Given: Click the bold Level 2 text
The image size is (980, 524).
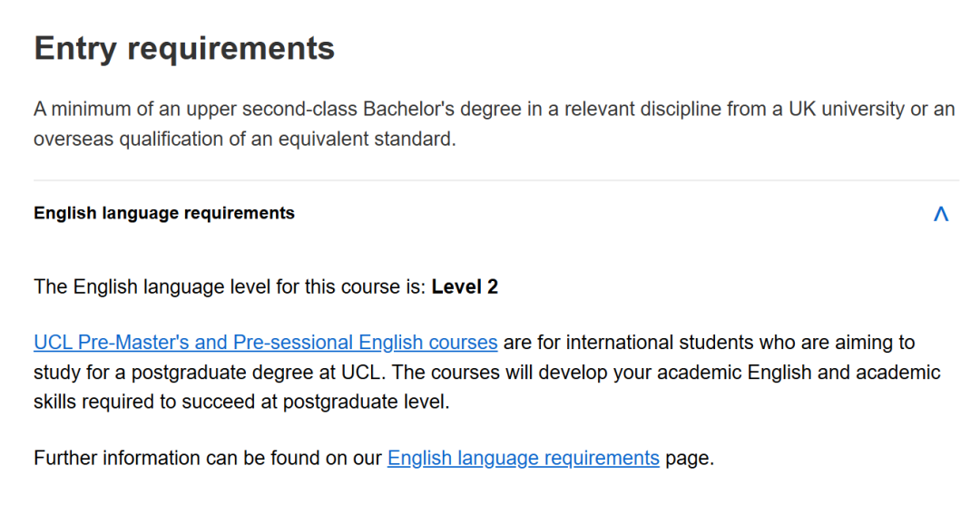Looking at the screenshot, I should (x=465, y=287).
